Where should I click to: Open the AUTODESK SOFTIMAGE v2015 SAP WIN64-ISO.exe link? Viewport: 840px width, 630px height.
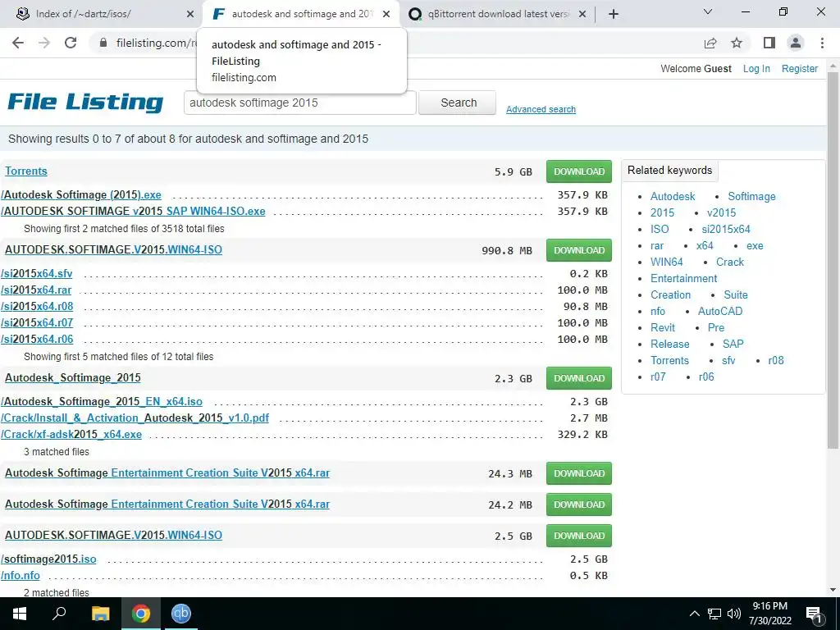tap(133, 211)
